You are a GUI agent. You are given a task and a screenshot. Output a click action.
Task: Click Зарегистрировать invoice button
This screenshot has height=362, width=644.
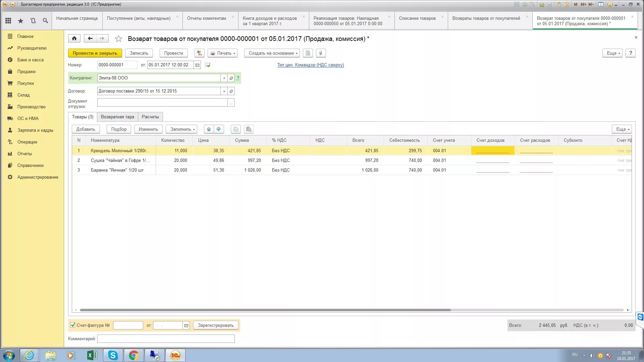(216, 325)
